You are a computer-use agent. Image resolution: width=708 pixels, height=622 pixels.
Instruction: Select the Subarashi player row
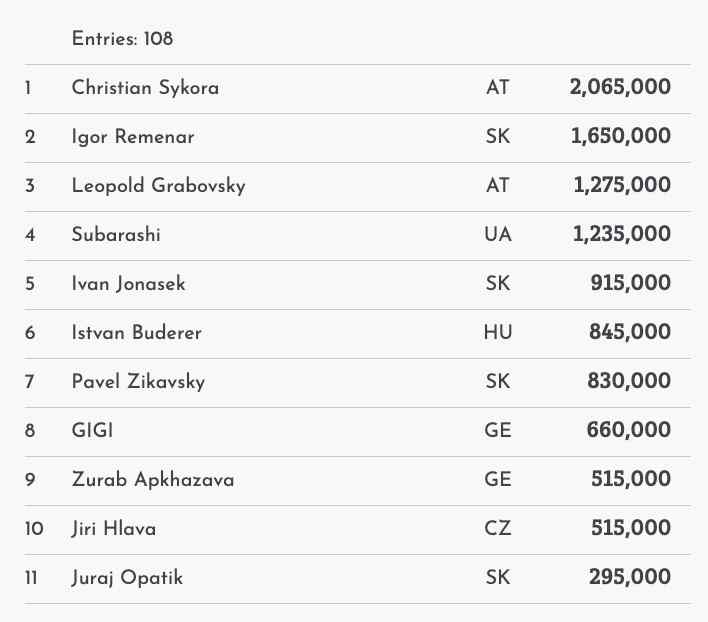116,235
